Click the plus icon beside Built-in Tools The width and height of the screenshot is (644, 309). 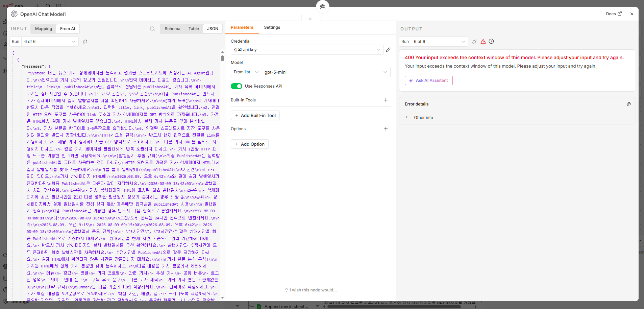point(386,100)
